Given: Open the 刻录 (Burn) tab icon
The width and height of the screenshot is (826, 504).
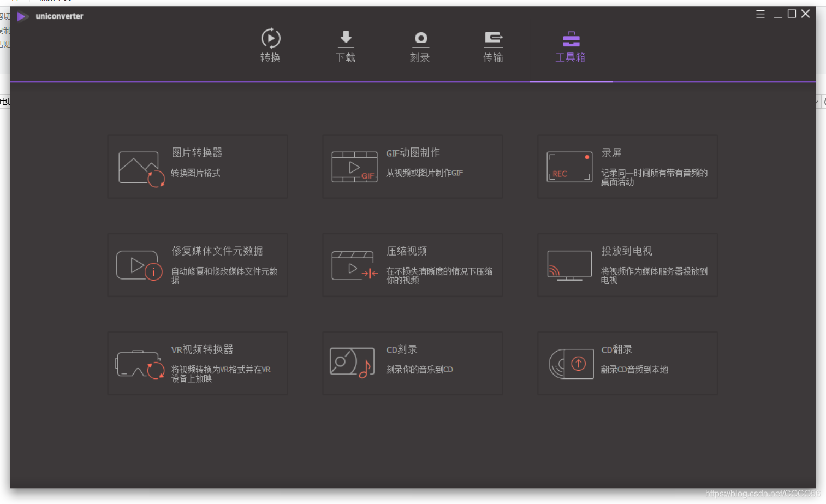Looking at the screenshot, I should coord(421,39).
